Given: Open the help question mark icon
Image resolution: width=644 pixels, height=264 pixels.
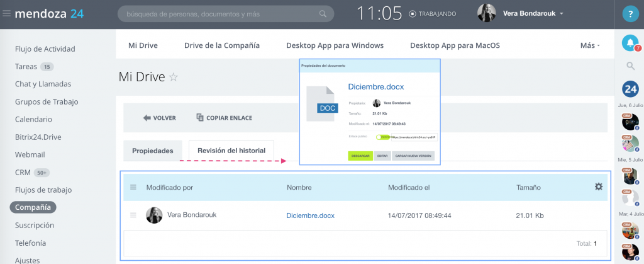Looking at the screenshot, I should tap(630, 14).
